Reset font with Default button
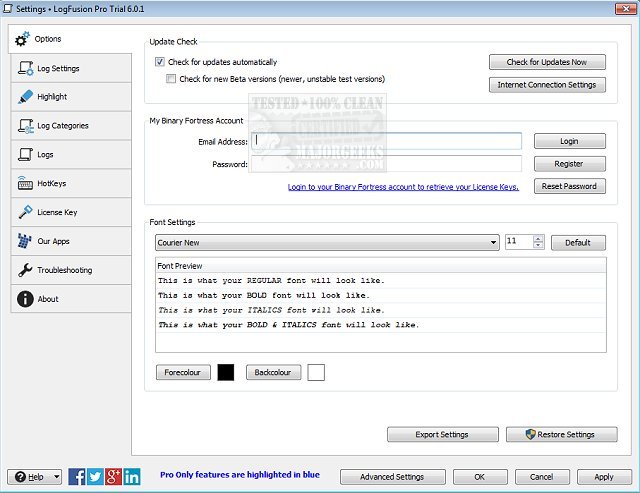Screen dimensions: 640x493 pos(578,242)
